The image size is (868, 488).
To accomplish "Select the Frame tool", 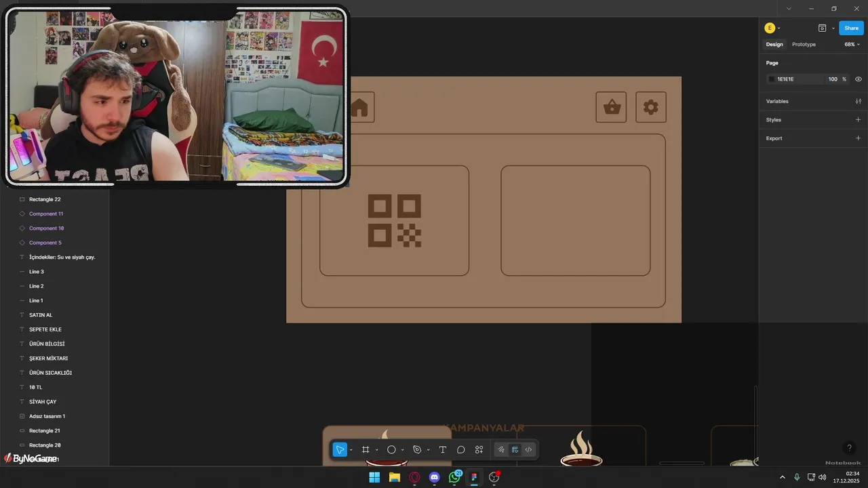I will click(366, 449).
